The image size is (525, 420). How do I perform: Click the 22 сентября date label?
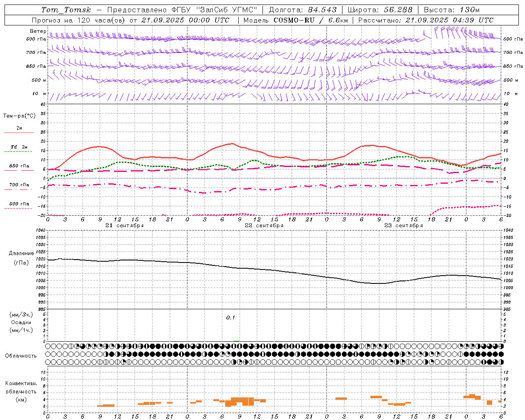264,226
